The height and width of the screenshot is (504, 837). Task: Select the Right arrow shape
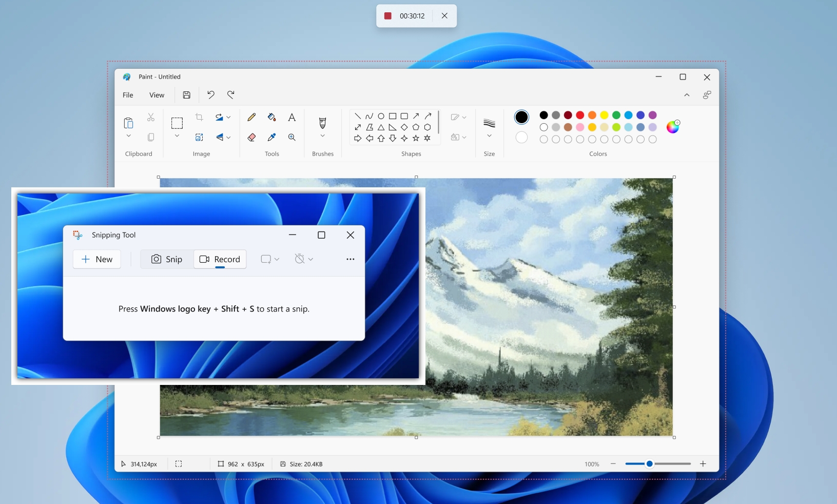click(x=358, y=138)
